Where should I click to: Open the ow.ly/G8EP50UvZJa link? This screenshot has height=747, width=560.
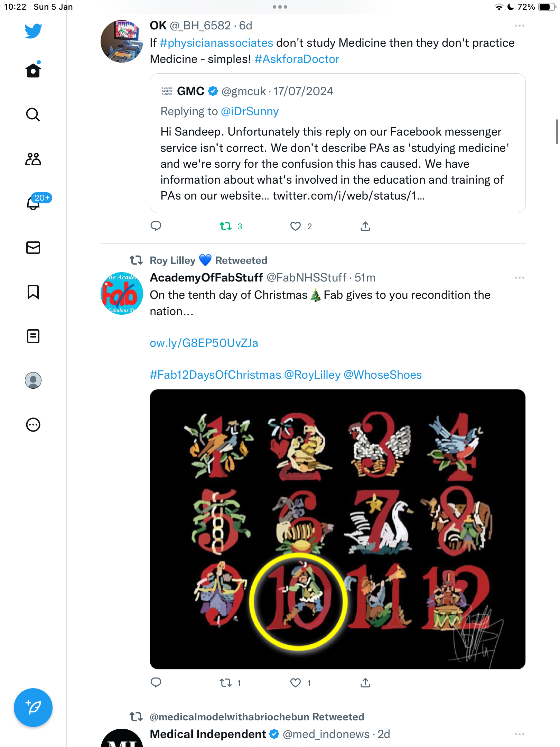tap(204, 343)
